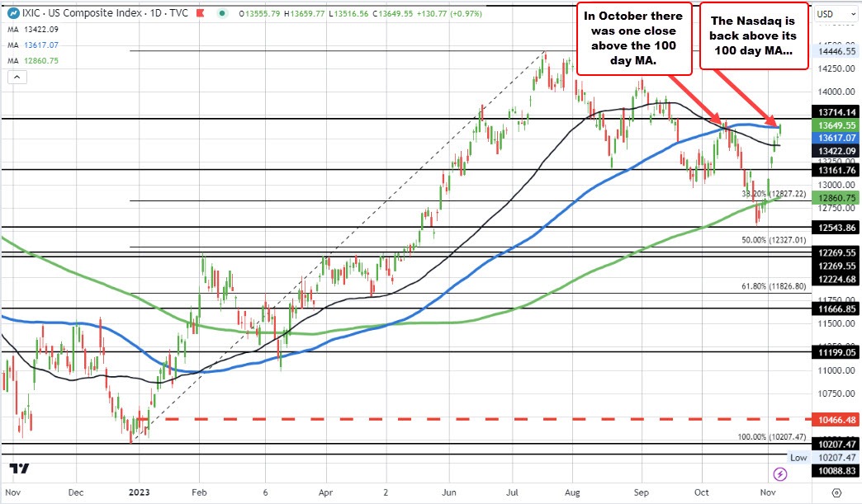Open the TradingView logo menu in the legend
Image resolution: width=862 pixels, height=504 pixels.
click(13, 13)
